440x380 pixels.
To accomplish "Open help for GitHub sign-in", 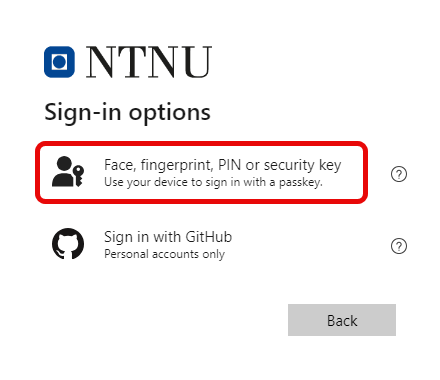I will click(x=399, y=246).
